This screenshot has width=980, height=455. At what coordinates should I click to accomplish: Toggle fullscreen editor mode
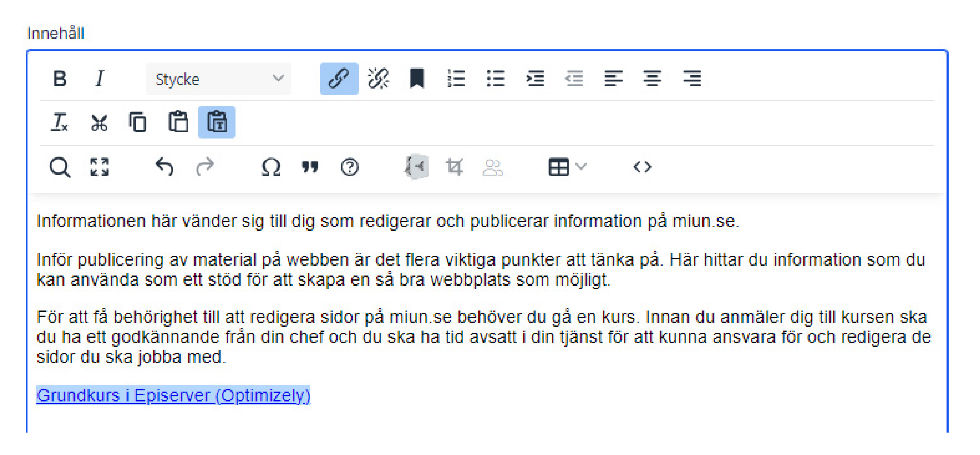click(99, 167)
